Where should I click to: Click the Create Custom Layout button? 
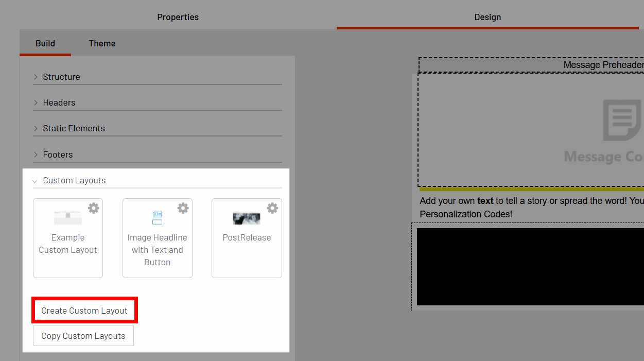pos(84,311)
